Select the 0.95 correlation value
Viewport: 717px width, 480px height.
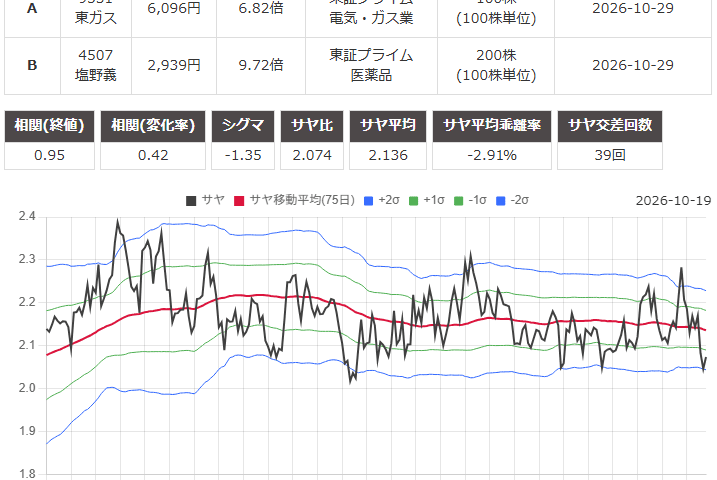coord(49,155)
